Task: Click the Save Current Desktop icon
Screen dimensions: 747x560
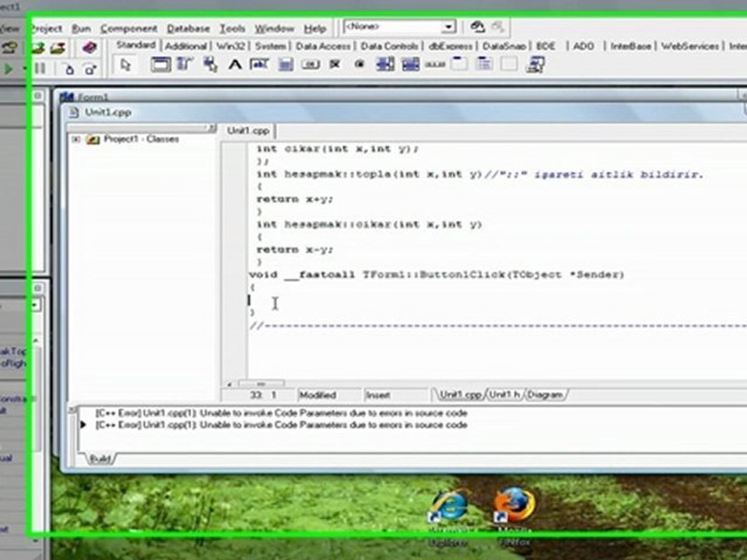Action: pyautogui.click(x=477, y=26)
